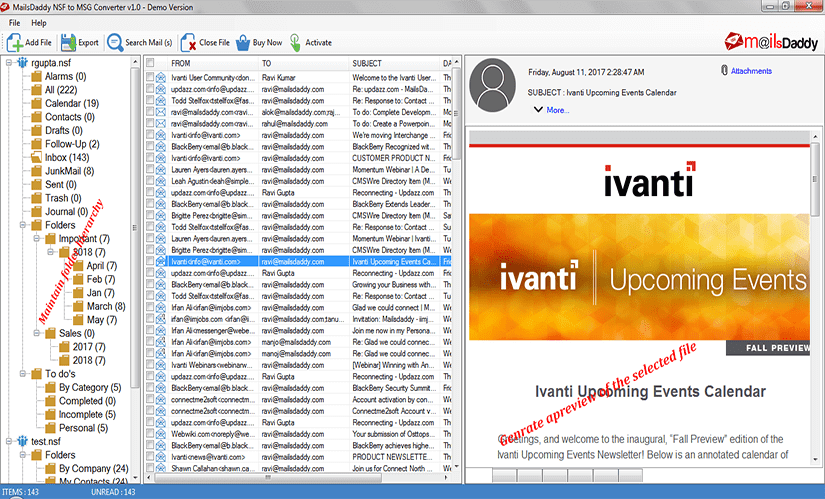This screenshot has width=825, height=499.
Task: Click the More... link in mail header
Action: click(x=558, y=110)
